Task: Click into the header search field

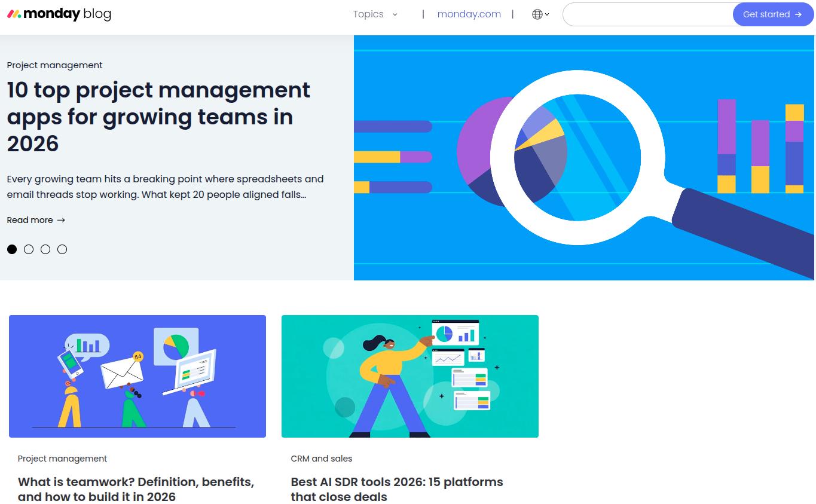Action: click(648, 14)
